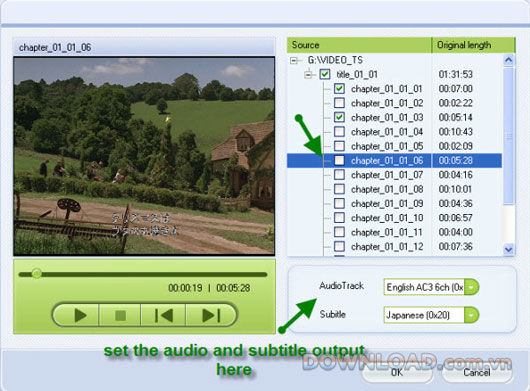Click the English AC3 6ch audio field

[x=424, y=287]
